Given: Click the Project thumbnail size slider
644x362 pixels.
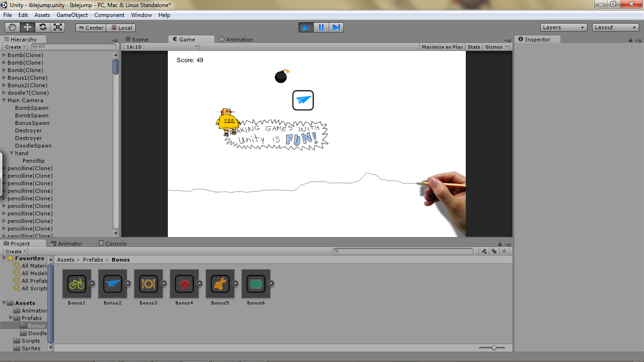Looking at the screenshot, I should [492, 348].
